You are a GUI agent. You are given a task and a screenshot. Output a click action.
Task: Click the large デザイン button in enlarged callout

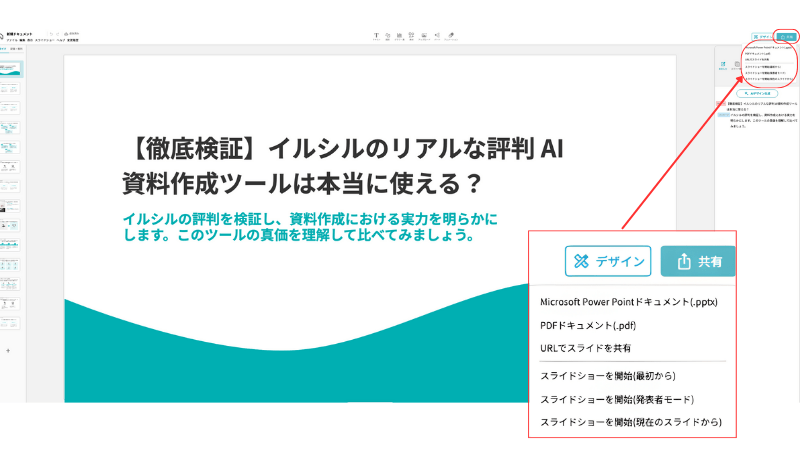click(608, 261)
